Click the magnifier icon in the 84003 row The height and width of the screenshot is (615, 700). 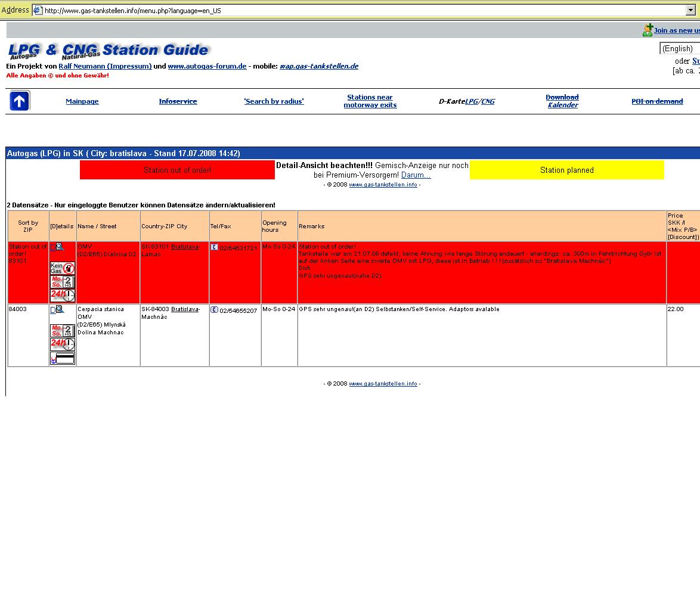pos(60,309)
